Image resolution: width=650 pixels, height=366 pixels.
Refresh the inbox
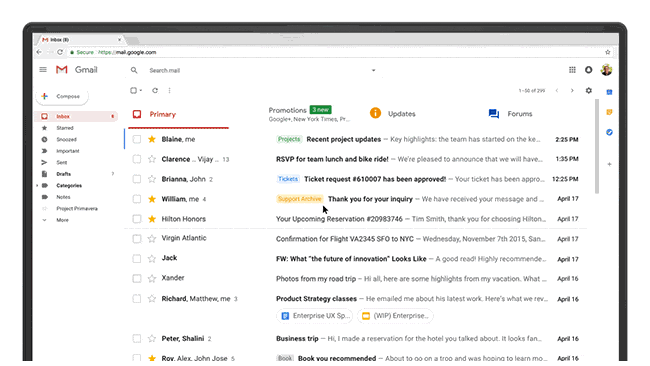pos(155,90)
